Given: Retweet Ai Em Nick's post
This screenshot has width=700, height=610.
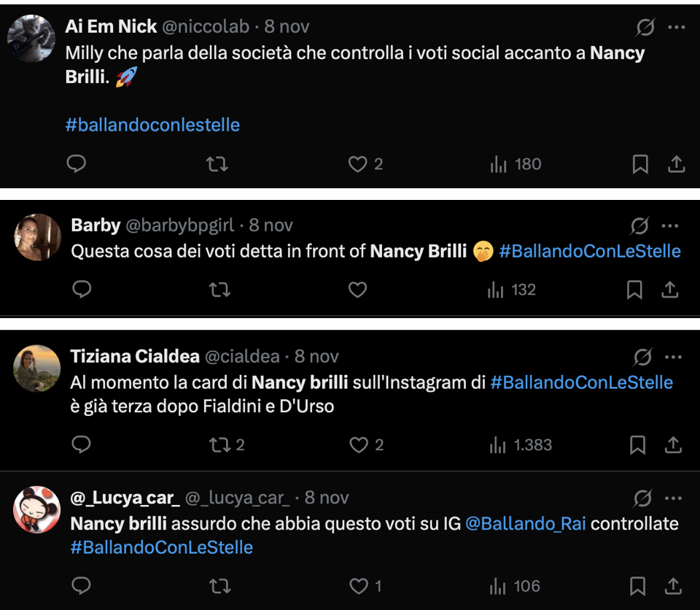Looking at the screenshot, I should [217, 164].
